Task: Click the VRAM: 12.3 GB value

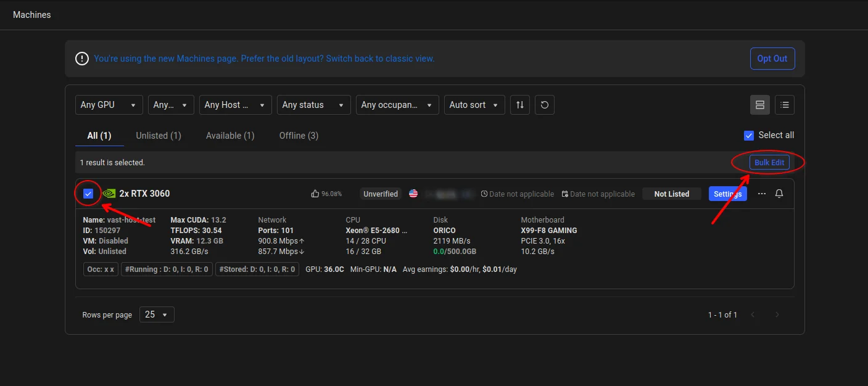Action: pos(197,240)
